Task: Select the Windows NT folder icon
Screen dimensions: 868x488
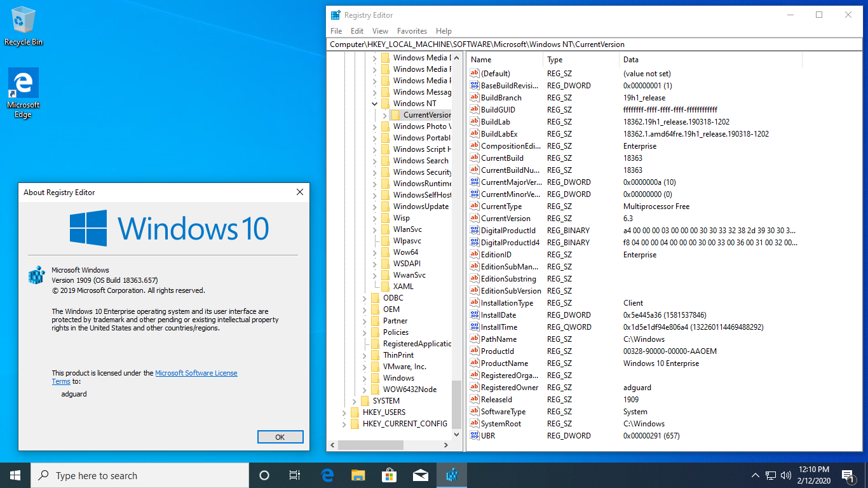Action: tap(385, 104)
